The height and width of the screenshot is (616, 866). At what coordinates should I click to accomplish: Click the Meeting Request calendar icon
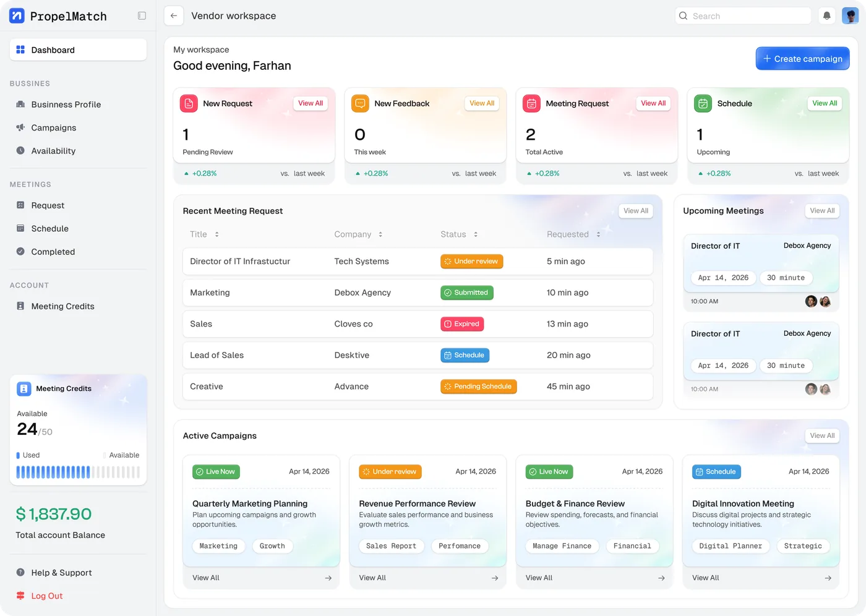[531, 103]
